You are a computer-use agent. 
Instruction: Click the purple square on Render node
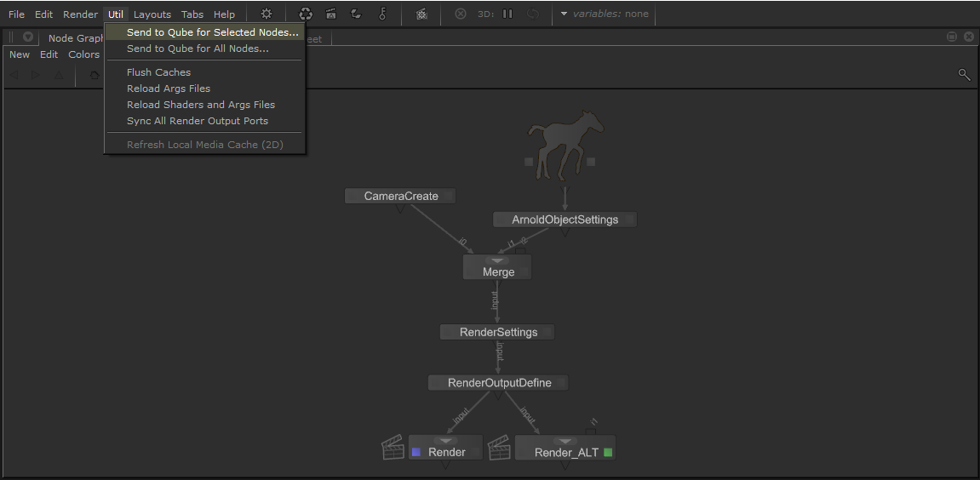click(x=416, y=452)
